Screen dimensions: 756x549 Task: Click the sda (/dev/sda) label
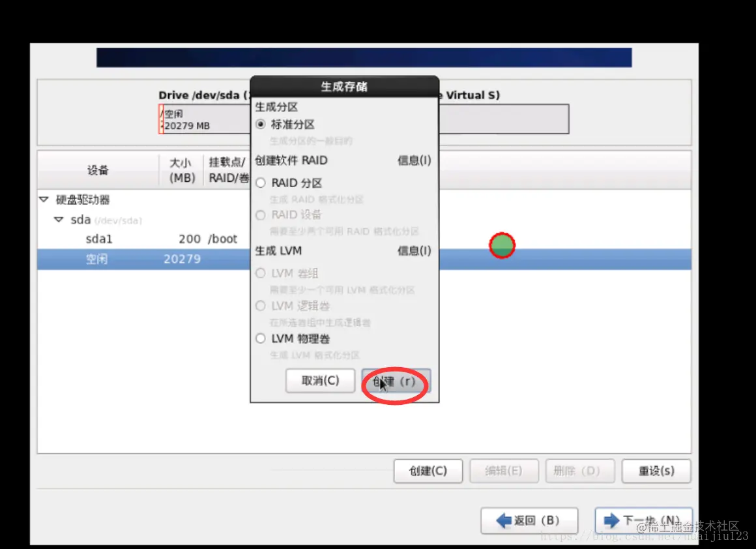pyautogui.click(x=106, y=220)
